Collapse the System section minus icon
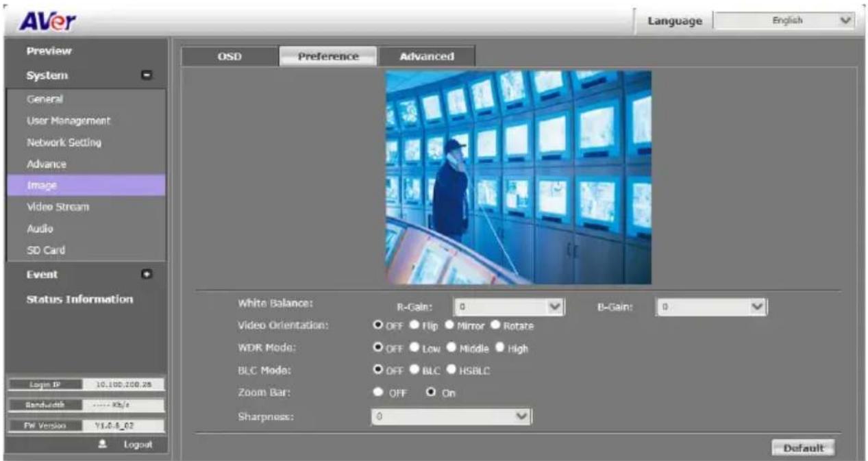Image resolution: width=868 pixels, height=461 pixels. pos(147,76)
